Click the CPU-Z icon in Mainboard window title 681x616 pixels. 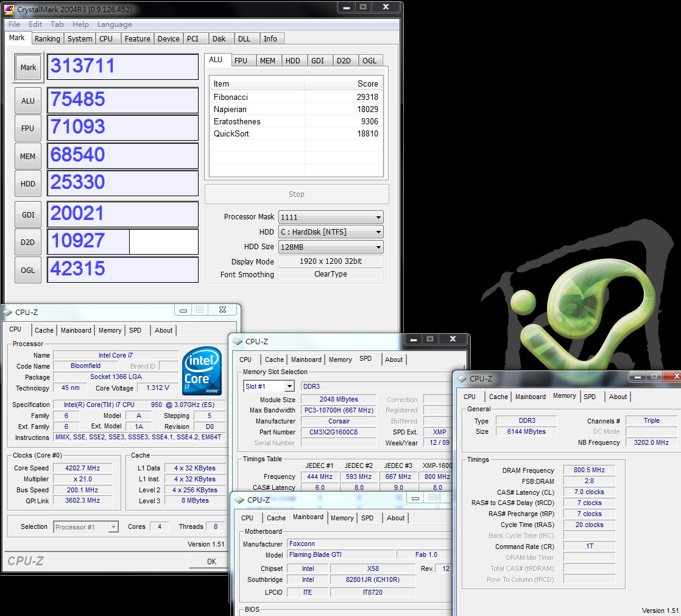(239, 500)
